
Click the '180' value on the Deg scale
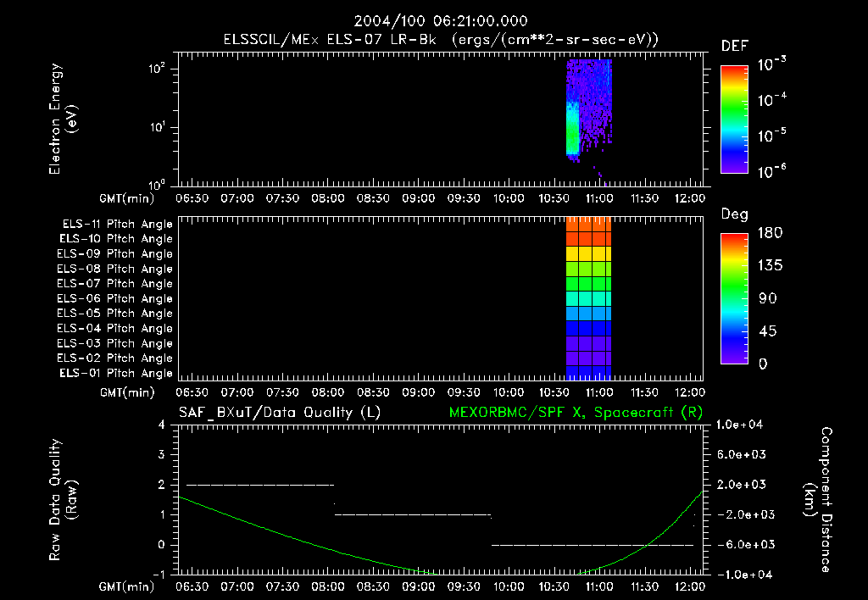770,233
